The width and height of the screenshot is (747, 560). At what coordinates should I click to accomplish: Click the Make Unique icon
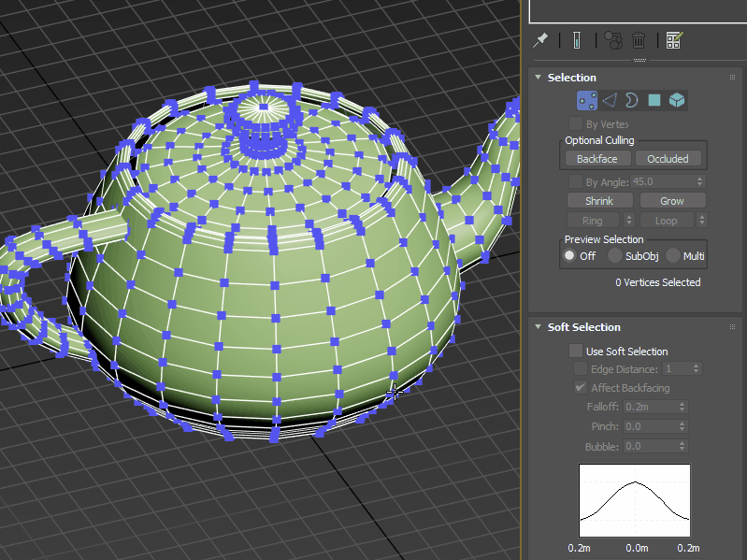point(613,40)
